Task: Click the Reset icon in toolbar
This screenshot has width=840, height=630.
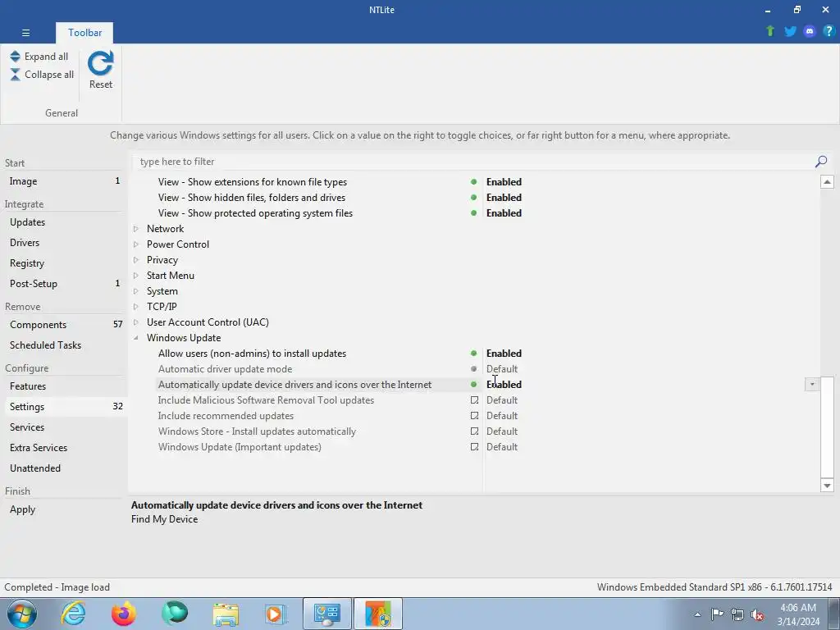Action: (x=101, y=69)
